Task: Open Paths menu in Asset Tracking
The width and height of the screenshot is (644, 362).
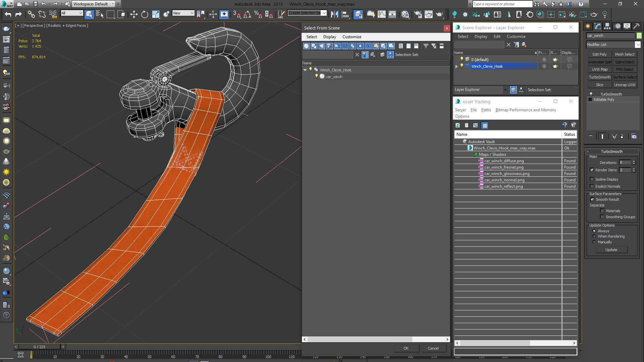Action: point(486,110)
